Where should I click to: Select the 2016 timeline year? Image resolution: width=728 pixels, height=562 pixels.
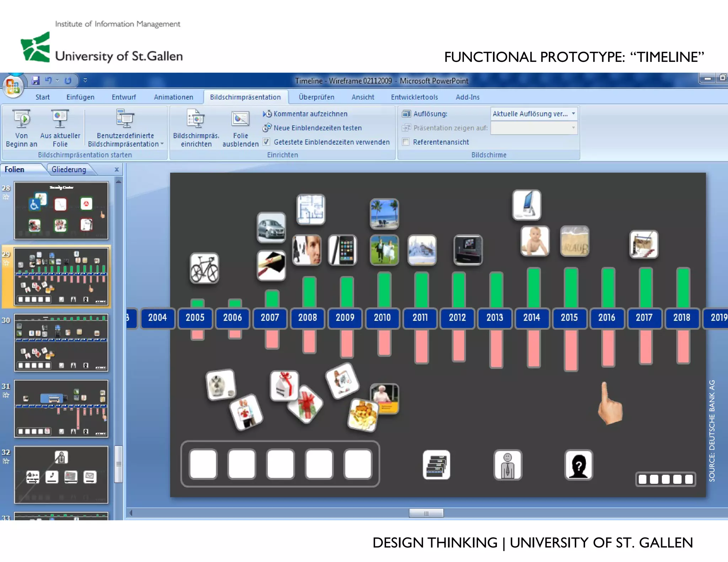(x=606, y=318)
